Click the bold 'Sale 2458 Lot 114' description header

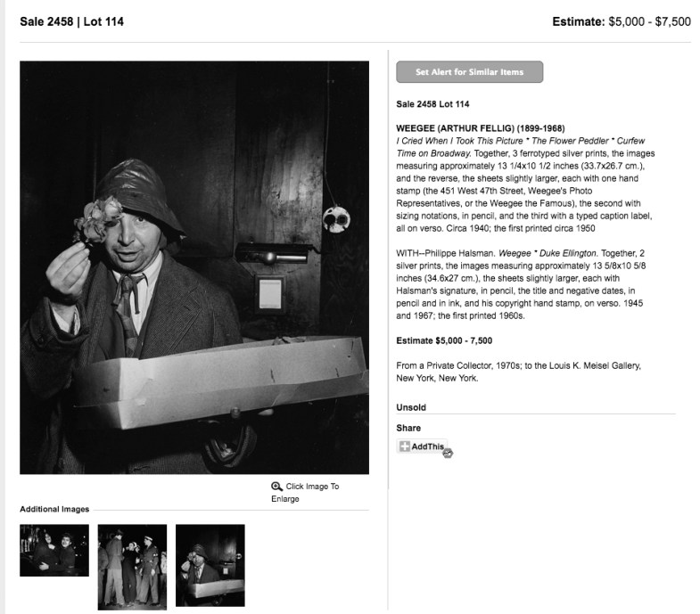(x=432, y=104)
